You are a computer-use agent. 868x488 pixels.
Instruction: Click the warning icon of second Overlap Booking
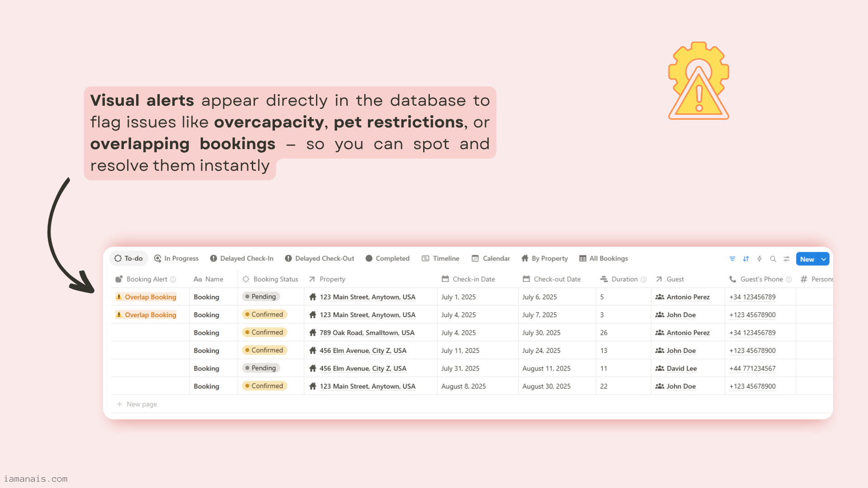[119, 314]
